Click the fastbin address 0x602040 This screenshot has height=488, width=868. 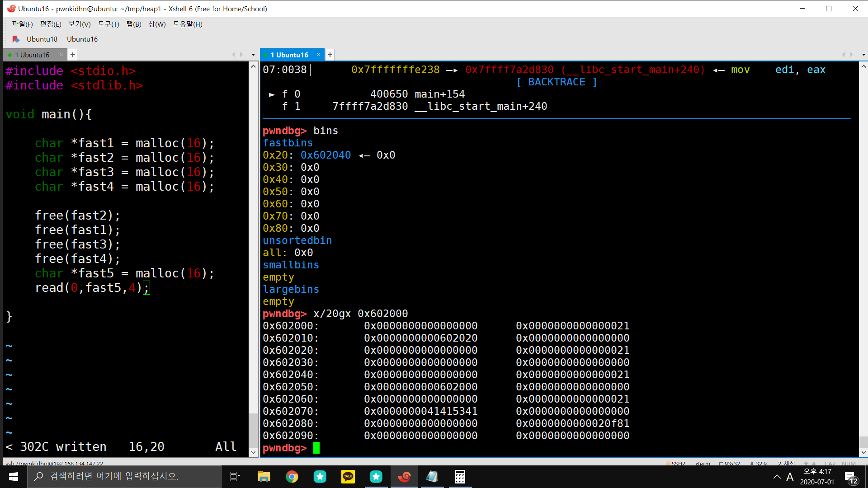click(x=325, y=155)
